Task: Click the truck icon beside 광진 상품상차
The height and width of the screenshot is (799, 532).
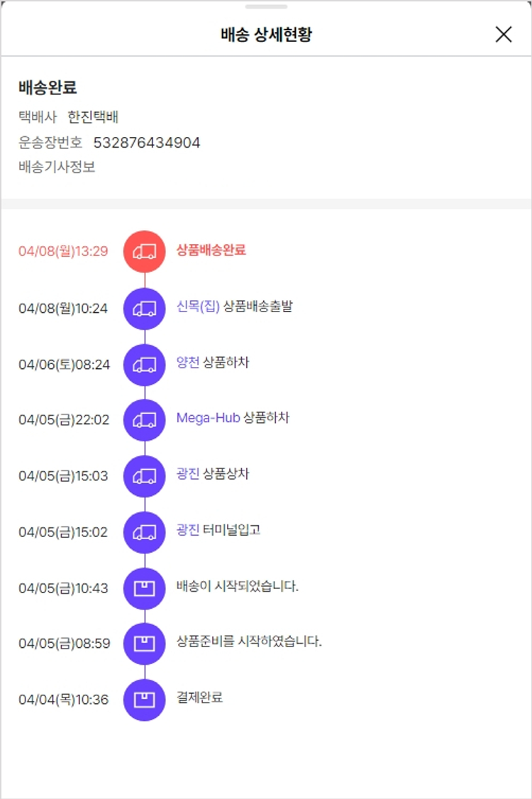Action: click(144, 475)
